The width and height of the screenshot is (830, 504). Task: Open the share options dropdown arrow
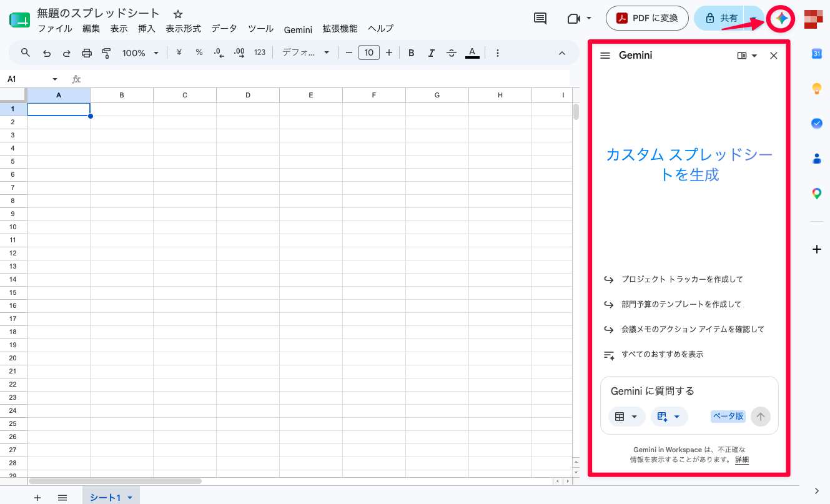click(753, 18)
